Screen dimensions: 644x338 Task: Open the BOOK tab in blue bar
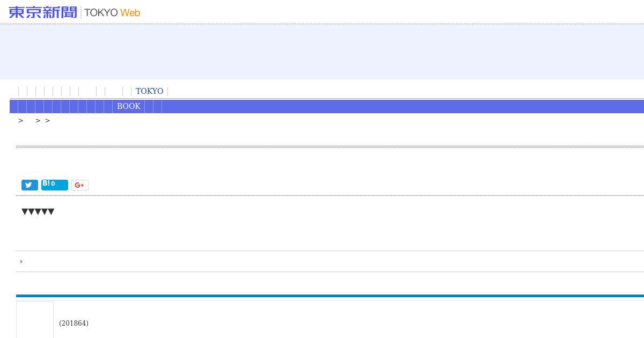129,106
